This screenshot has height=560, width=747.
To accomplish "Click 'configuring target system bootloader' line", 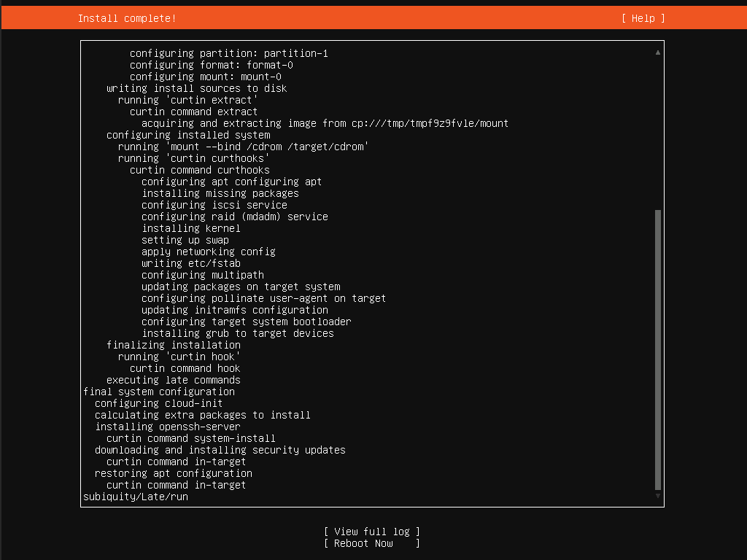I will [x=247, y=322].
